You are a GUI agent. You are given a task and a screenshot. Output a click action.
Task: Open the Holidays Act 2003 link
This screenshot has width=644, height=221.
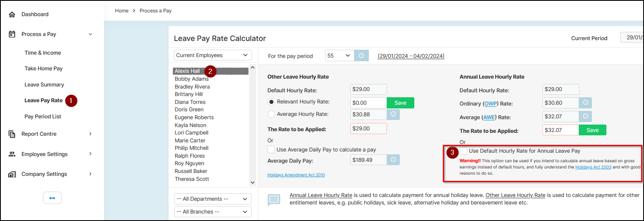593,167
